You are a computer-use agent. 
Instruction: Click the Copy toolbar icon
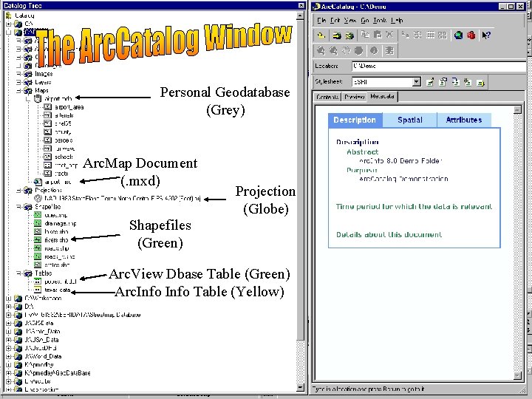coord(365,35)
